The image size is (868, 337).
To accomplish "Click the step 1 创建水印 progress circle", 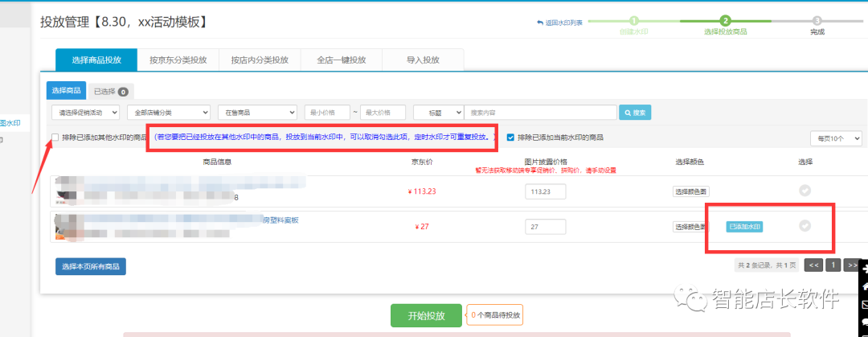I will point(633,21).
